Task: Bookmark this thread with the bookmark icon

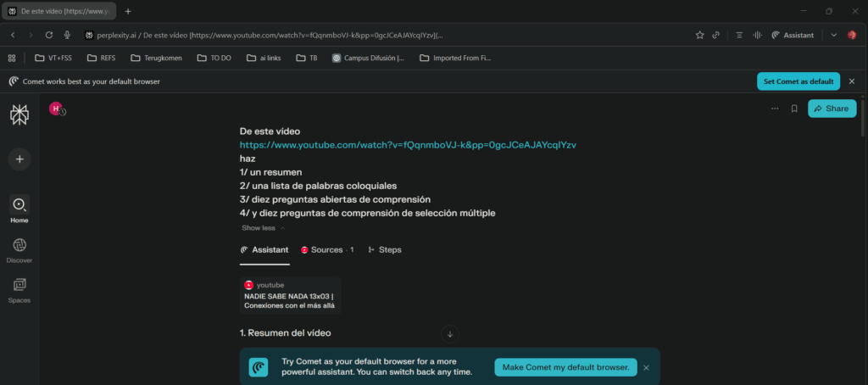Action: [x=794, y=109]
